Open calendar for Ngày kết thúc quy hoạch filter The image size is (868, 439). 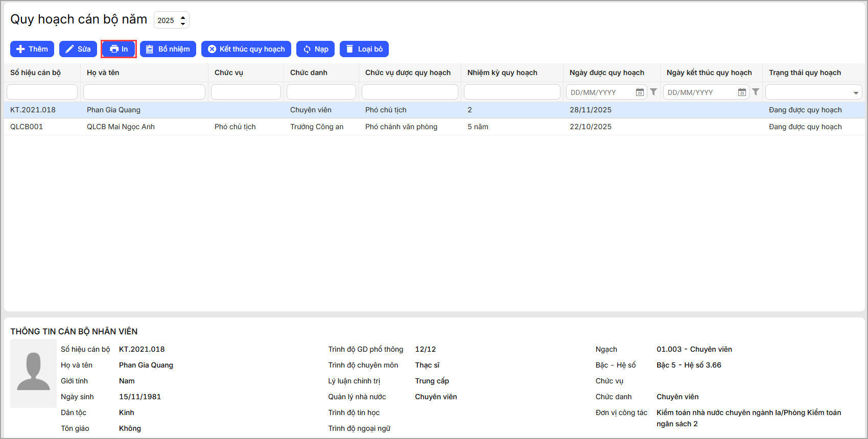pyautogui.click(x=742, y=92)
